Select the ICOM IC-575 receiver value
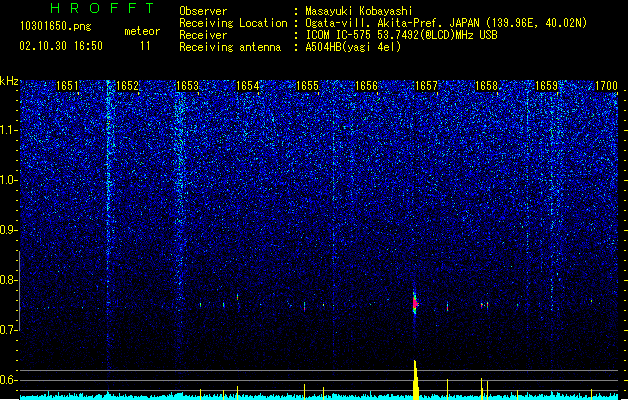The image size is (629, 400). [401, 35]
